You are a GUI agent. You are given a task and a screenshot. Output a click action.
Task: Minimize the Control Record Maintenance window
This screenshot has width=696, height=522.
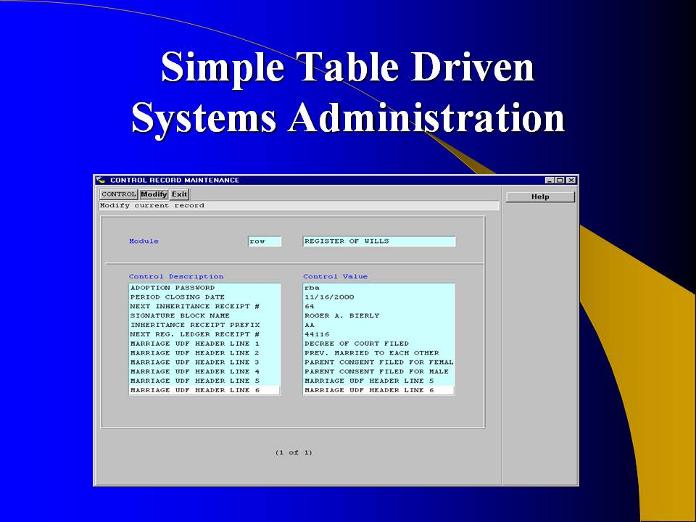click(550, 180)
